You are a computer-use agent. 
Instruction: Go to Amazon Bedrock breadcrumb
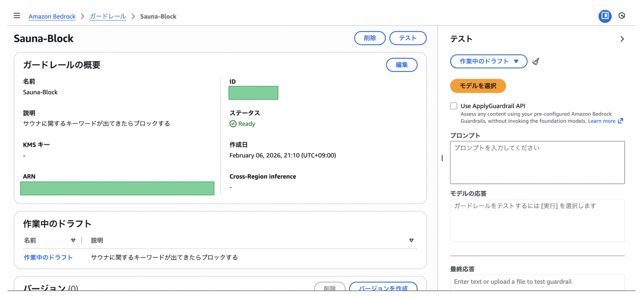[52, 16]
